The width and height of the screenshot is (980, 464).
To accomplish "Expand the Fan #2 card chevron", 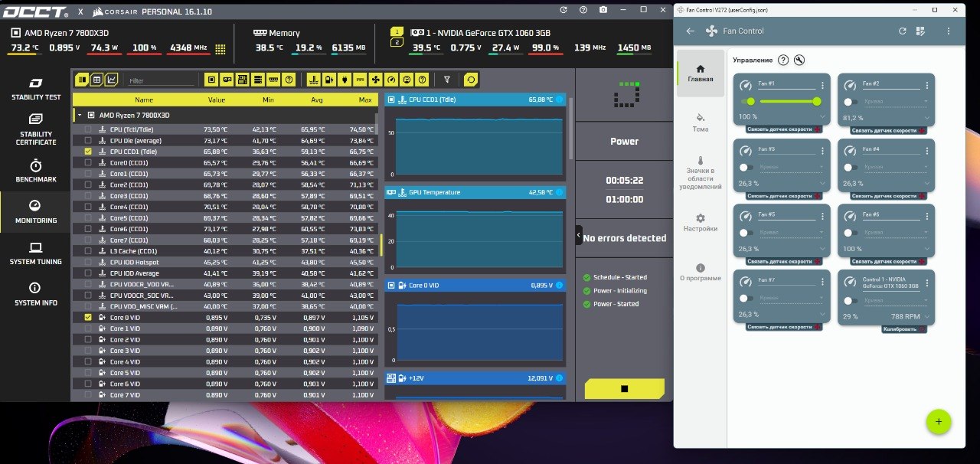I will (x=927, y=117).
